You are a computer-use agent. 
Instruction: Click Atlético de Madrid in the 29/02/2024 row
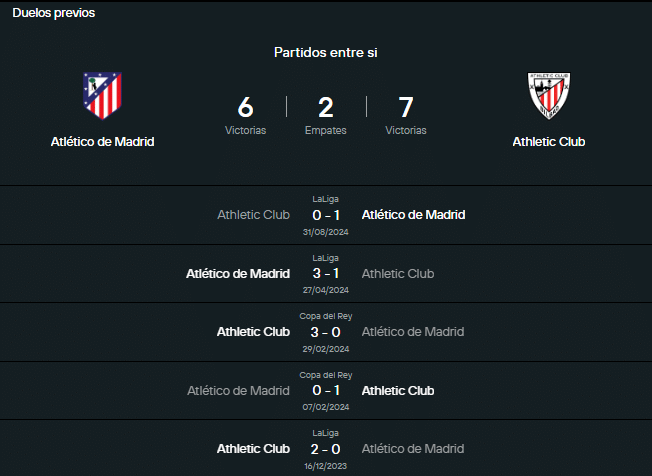[x=413, y=332]
